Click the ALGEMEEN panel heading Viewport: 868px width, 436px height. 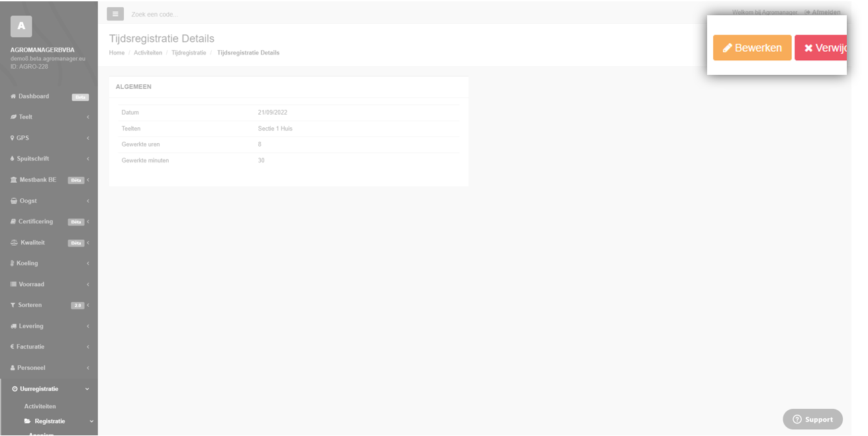click(133, 87)
